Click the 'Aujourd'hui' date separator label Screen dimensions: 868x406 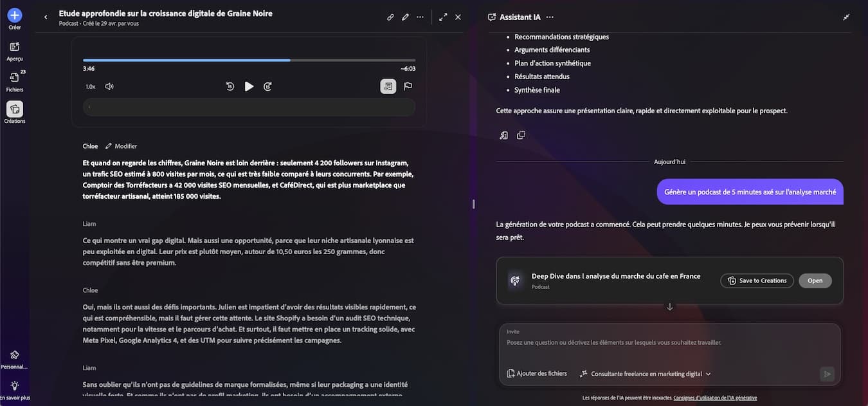click(x=669, y=161)
